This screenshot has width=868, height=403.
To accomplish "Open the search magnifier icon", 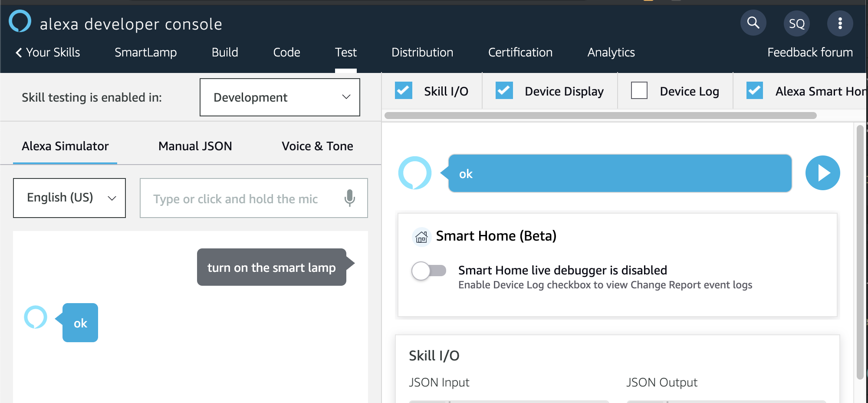I will 753,23.
